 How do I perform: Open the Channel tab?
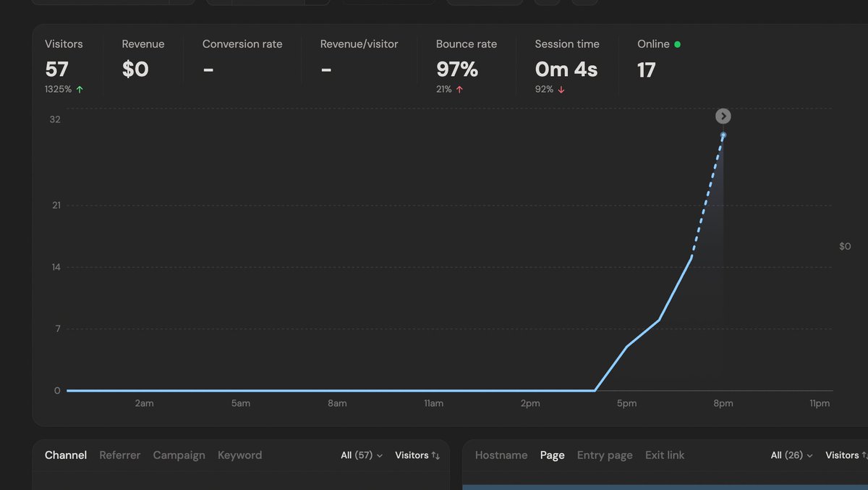point(66,455)
